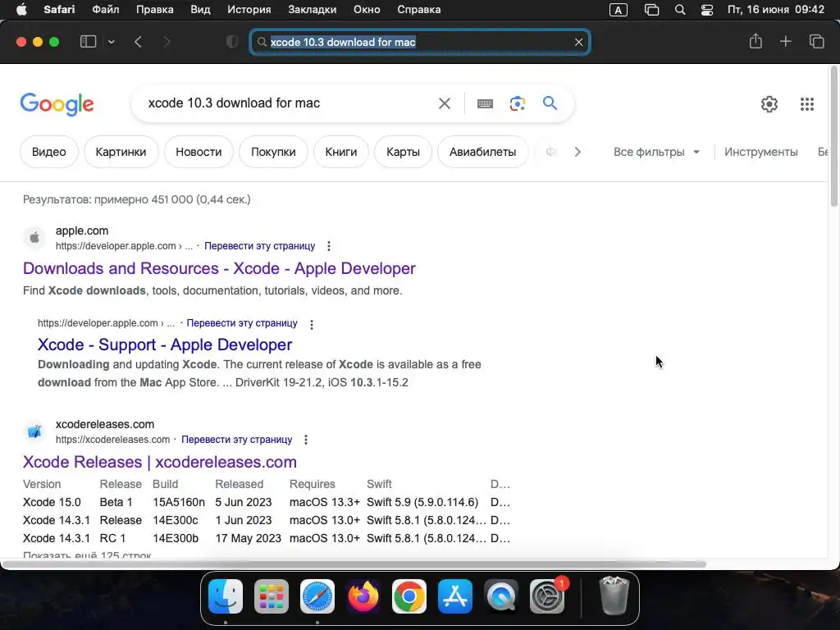The width and height of the screenshot is (840, 630).
Task: Submit search with the magnifier icon
Action: tap(550, 103)
